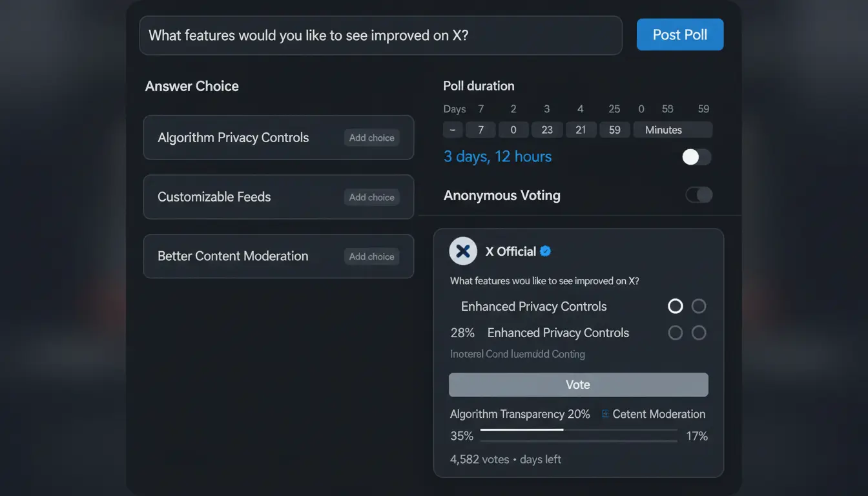The image size is (868, 496).
Task: Add choice for Better Content Moderation
Action: pyautogui.click(x=371, y=256)
